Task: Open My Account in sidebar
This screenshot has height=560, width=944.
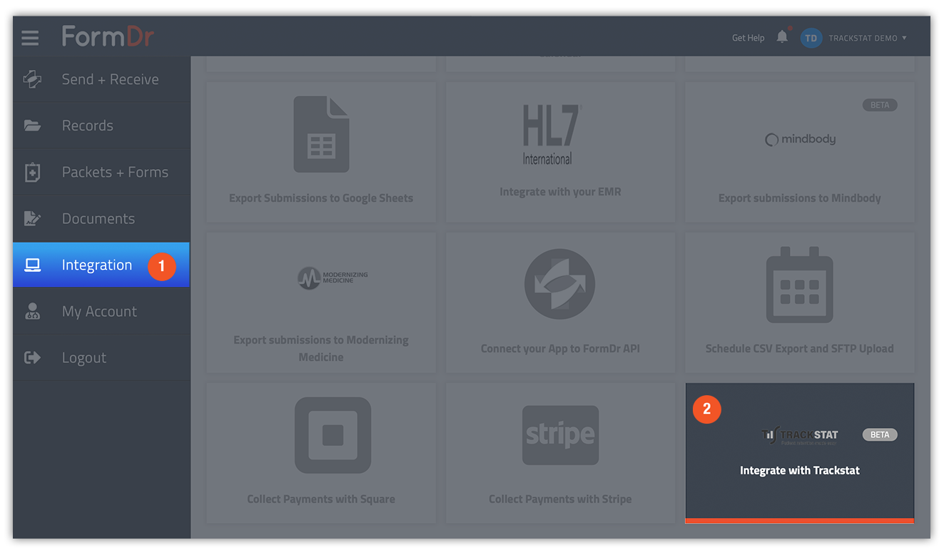Action: coord(101,311)
